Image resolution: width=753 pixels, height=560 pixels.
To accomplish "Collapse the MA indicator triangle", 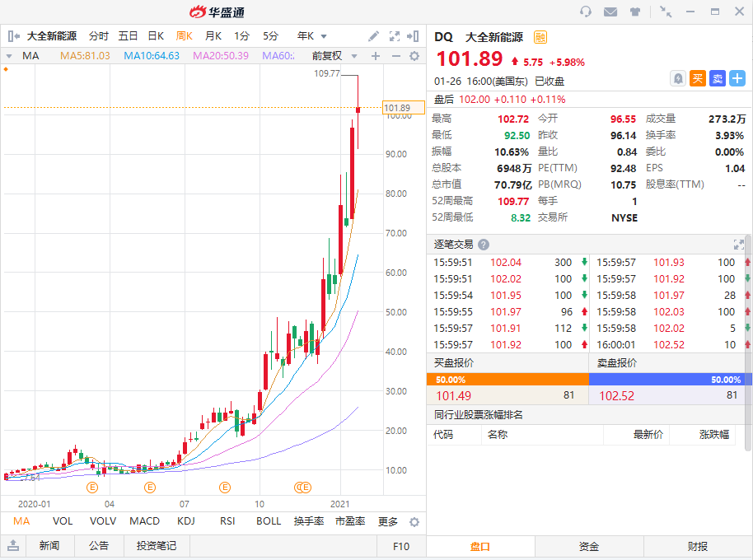I will [8, 56].
